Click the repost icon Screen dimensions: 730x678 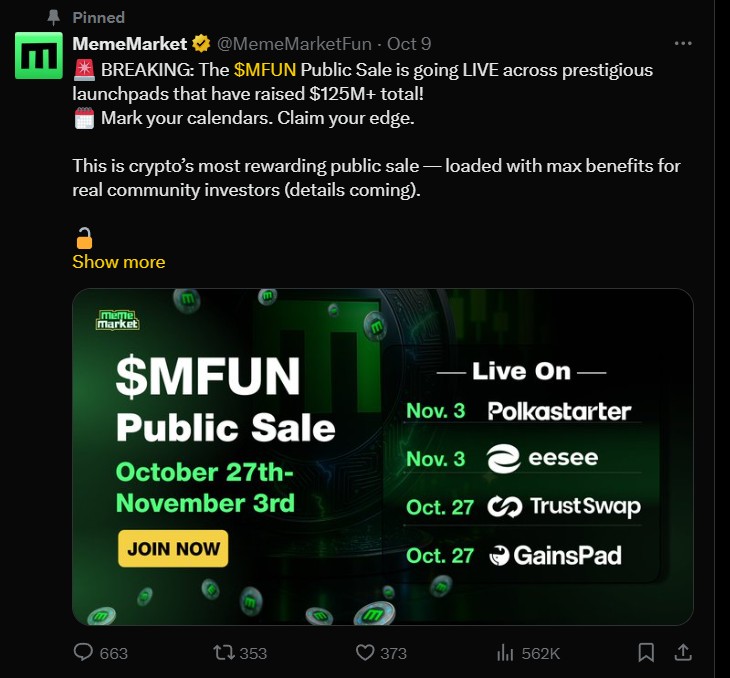tap(224, 652)
